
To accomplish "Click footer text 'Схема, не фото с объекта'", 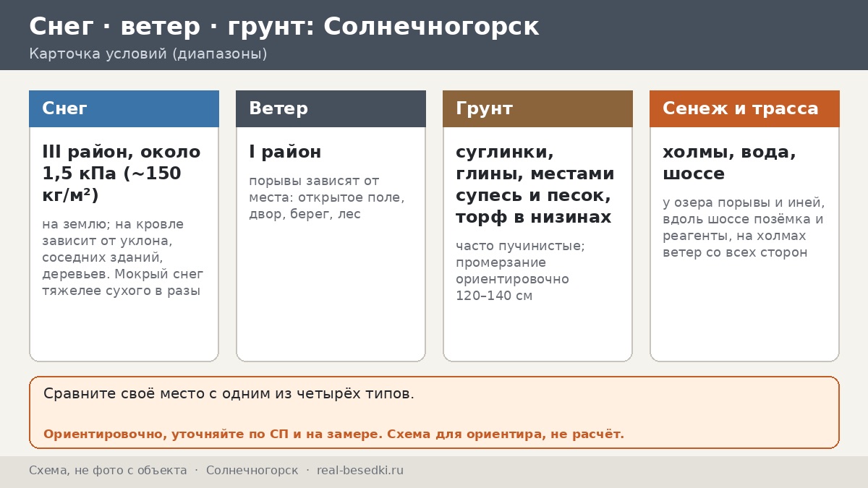I will 108,470.
